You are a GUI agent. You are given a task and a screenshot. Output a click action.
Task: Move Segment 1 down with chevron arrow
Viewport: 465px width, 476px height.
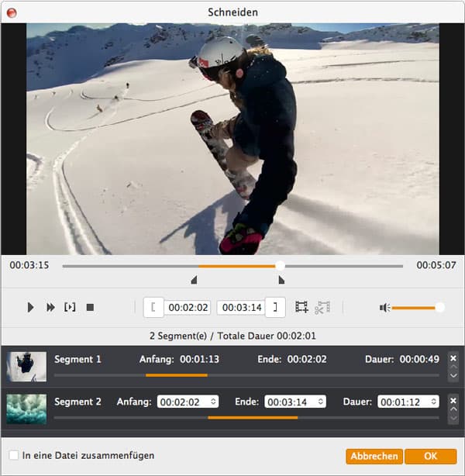coord(453,376)
